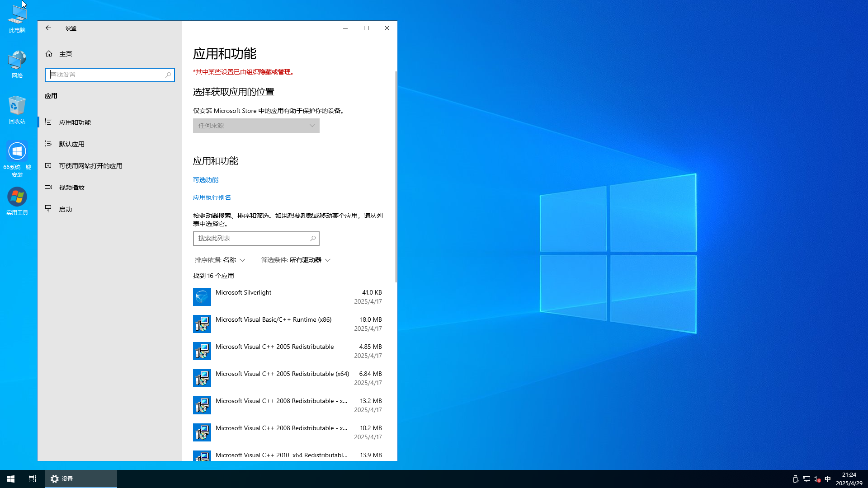Open the 任何来源 app source dropdown
The height and width of the screenshot is (488, 868).
tap(256, 126)
